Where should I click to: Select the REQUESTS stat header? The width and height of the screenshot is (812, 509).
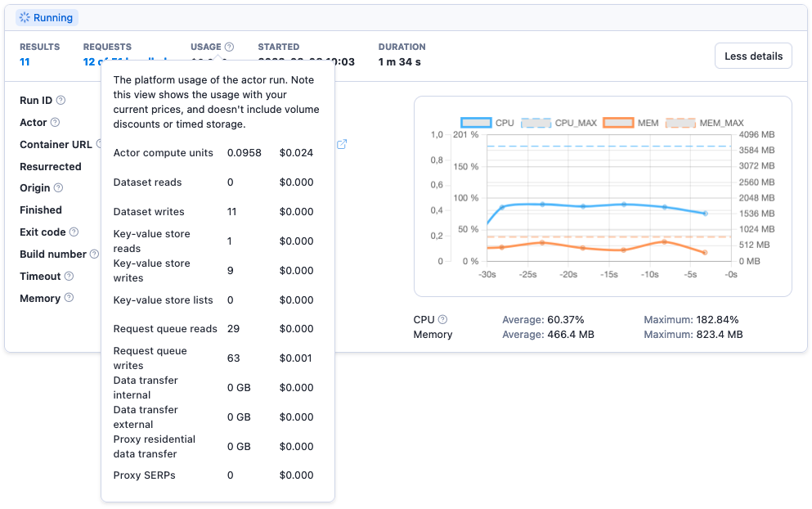point(107,47)
